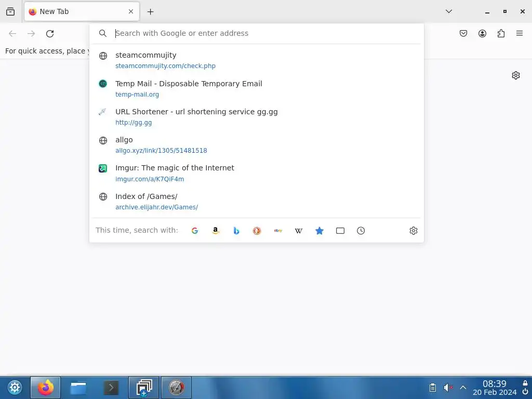
Task: Open the clipboard tray icon
Action: coord(432,388)
